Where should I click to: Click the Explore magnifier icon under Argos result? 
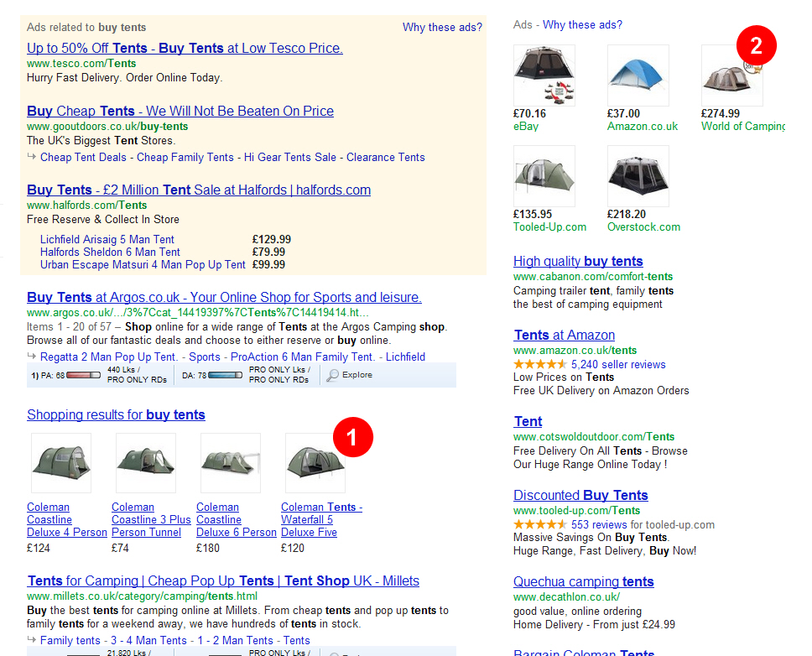[332, 375]
